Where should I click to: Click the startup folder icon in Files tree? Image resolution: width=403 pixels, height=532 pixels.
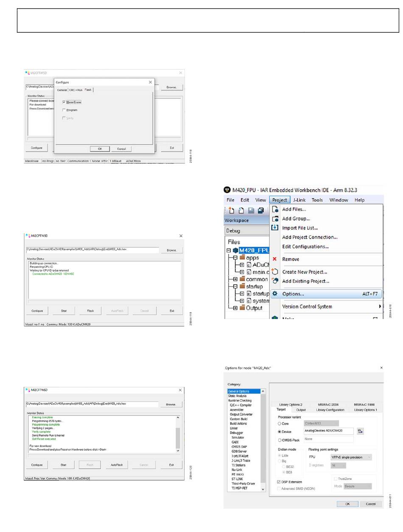[x=242, y=286]
